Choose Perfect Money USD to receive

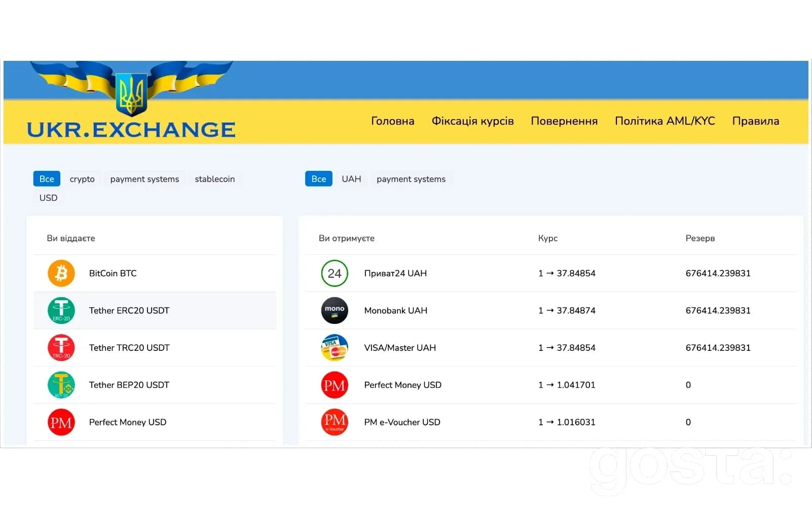pyautogui.click(x=551, y=385)
